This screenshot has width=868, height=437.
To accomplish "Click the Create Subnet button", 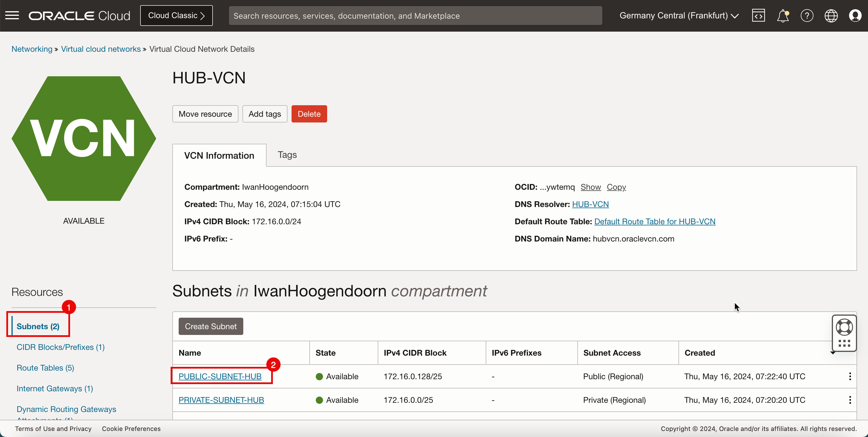I will click(211, 326).
